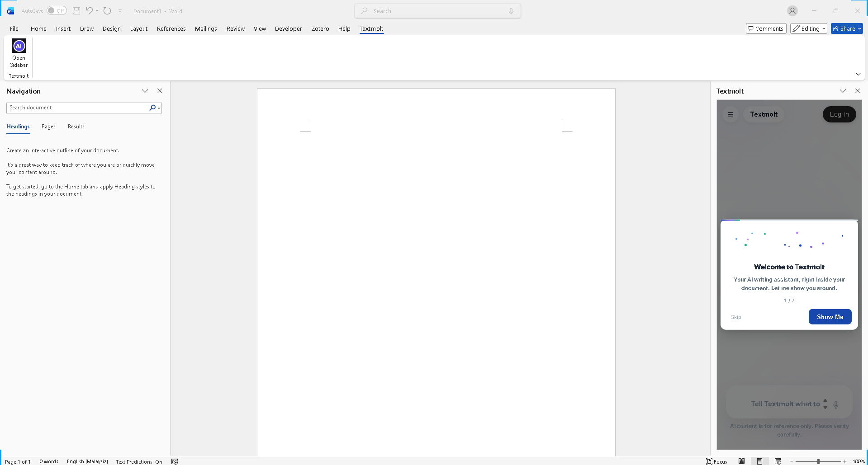Click the Word application icon

pos(10,11)
